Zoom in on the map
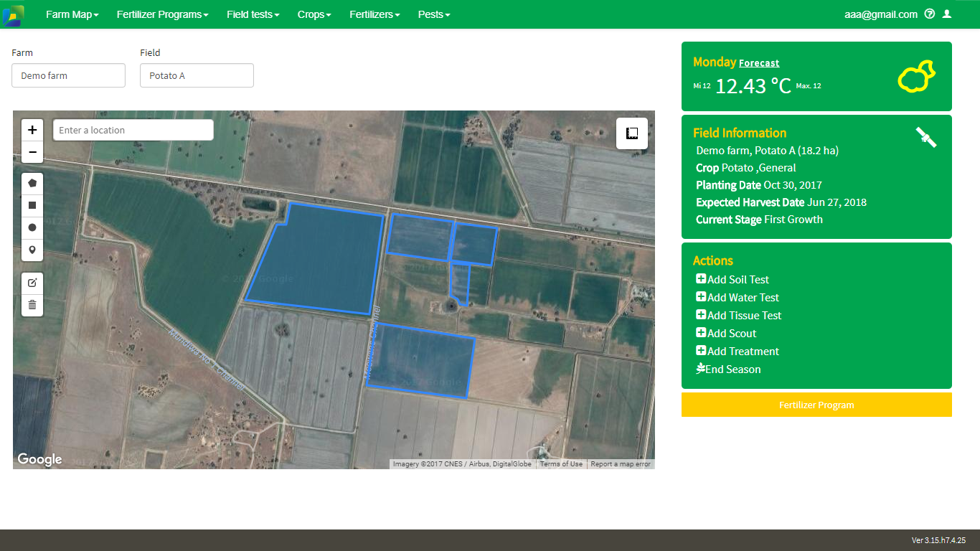The height and width of the screenshot is (551, 980). point(32,130)
